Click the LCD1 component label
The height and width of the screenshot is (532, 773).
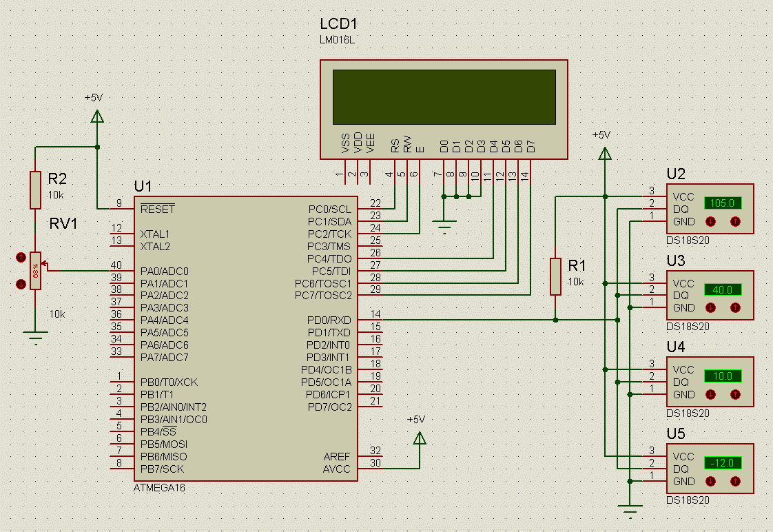(x=339, y=23)
